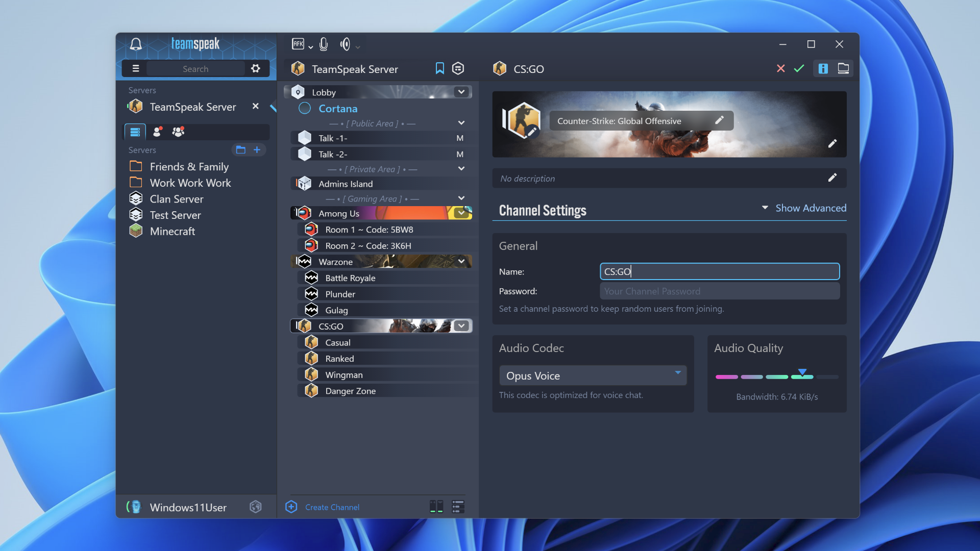Collapse the Among Us channel chevron

point(461,213)
